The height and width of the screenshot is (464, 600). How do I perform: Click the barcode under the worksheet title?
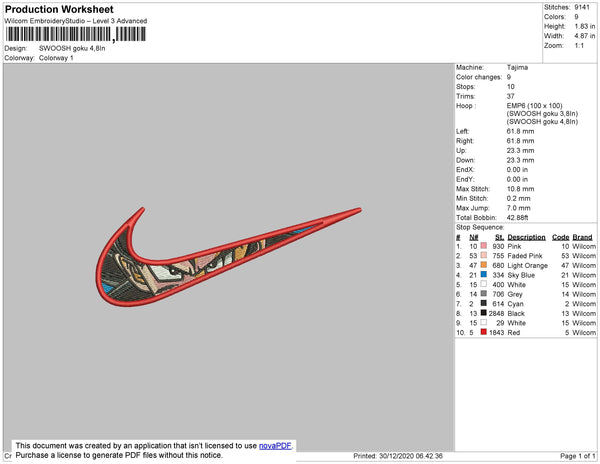tap(75, 35)
